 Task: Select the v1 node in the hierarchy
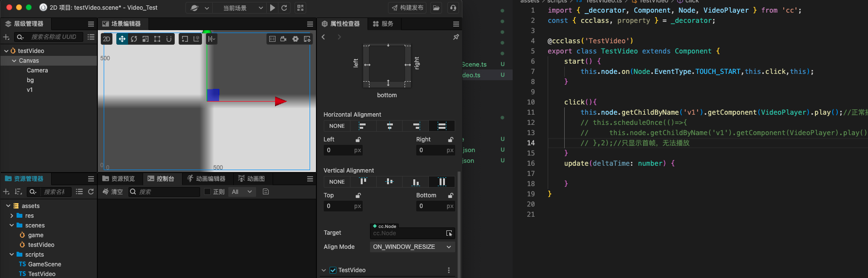click(30, 90)
